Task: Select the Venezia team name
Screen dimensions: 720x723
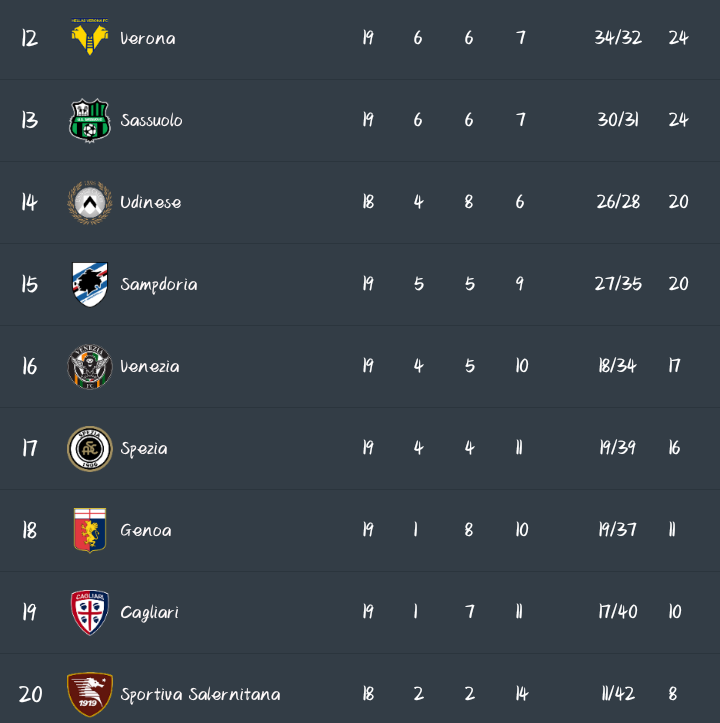Action: coord(150,367)
